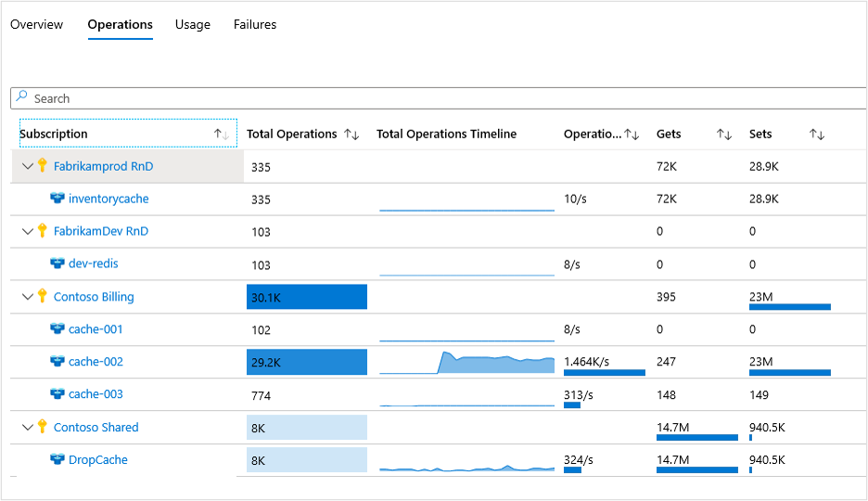The height and width of the screenshot is (501, 868).
Task: Open the cache-003 resource link
Action: tap(96, 394)
